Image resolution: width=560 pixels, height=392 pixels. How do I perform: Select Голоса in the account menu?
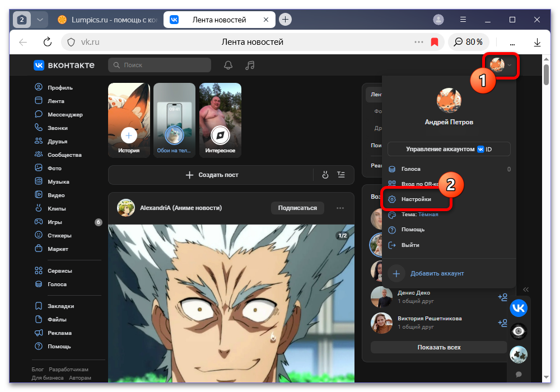click(449, 169)
